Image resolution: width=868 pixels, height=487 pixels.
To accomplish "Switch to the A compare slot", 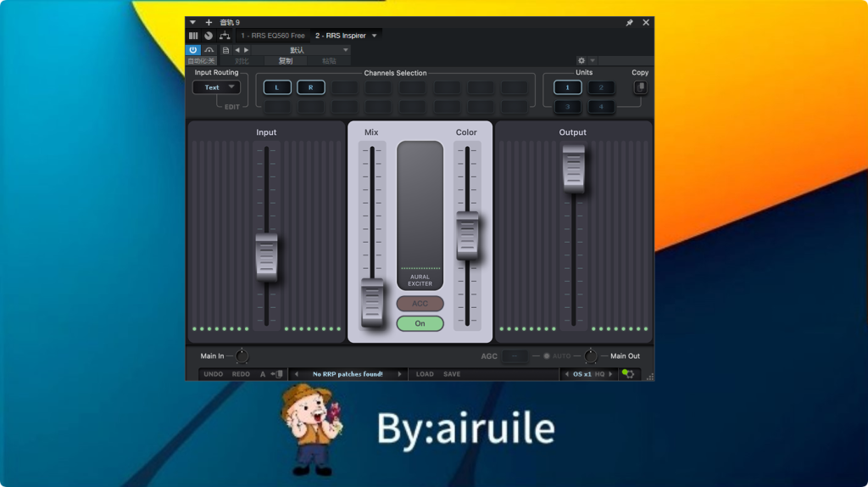I will (263, 374).
